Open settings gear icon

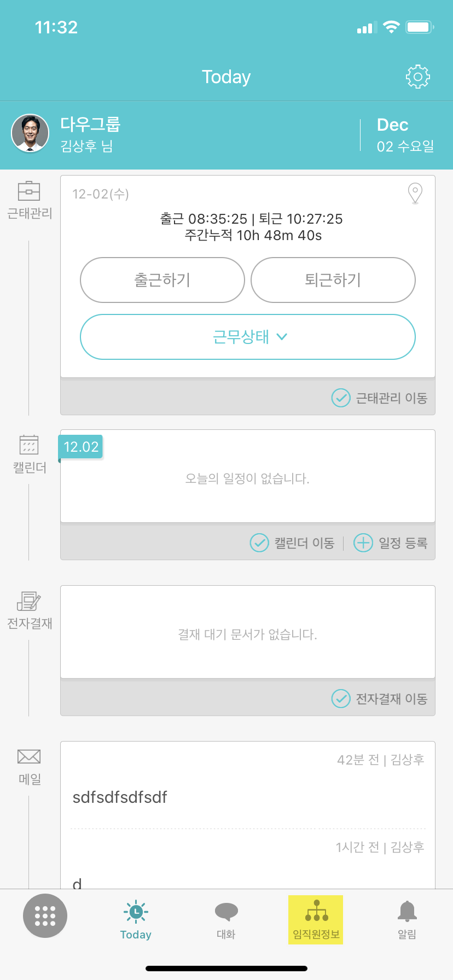coord(417,77)
